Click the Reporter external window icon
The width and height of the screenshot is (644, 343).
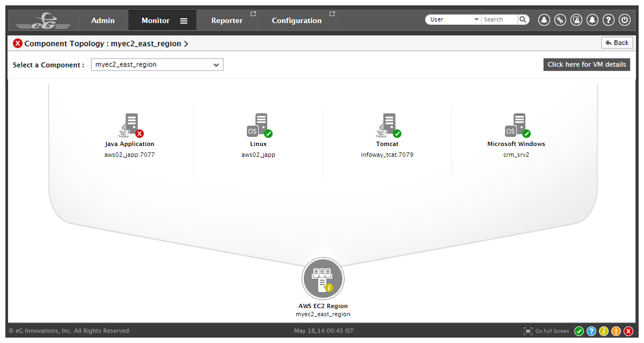pos(253,13)
